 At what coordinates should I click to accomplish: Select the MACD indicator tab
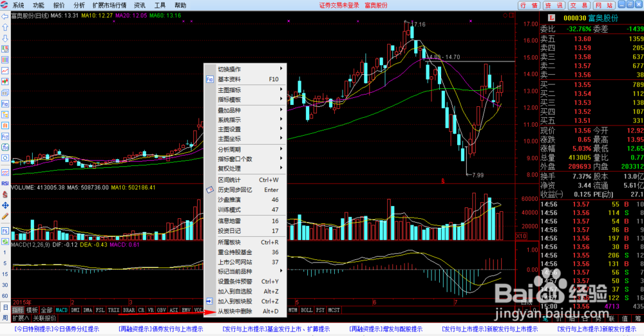point(61,310)
